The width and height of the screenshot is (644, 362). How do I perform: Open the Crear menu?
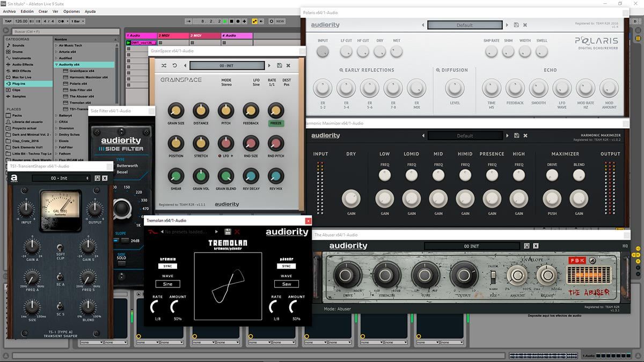click(43, 11)
